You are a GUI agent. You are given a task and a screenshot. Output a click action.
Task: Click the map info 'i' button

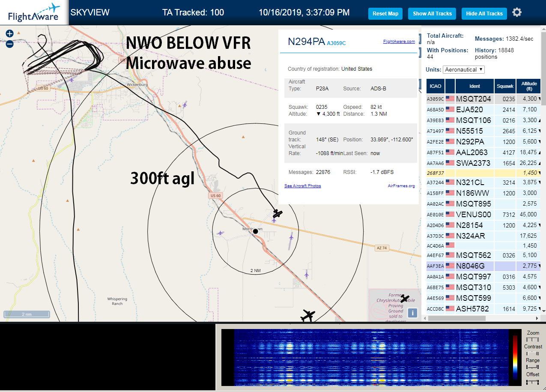click(412, 313)
